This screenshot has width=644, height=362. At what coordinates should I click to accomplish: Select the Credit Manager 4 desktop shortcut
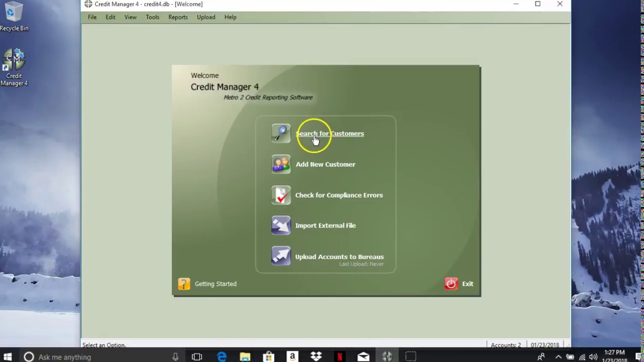click(x=14, y=68)
